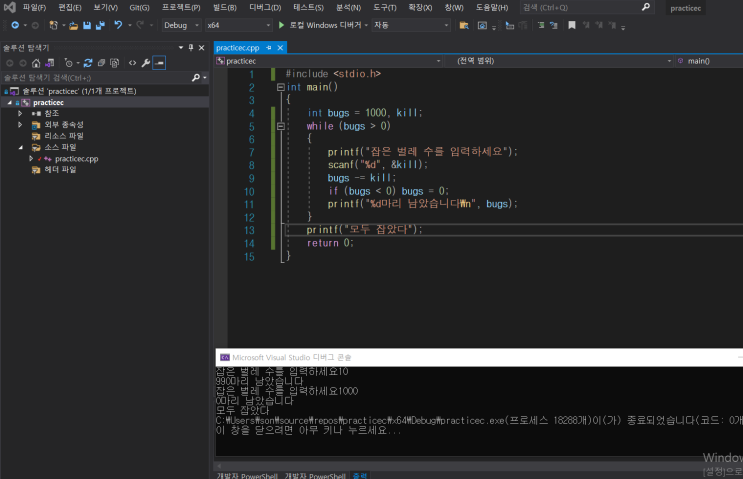The width and height of the screenshot is (743, 479).
Task: Collapse the int main() code block
Action: (281, 87)
